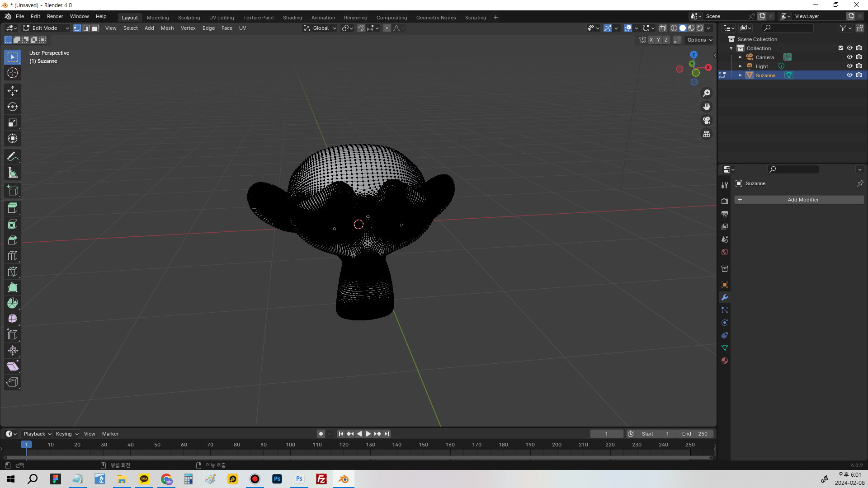Disable Suzanne in renders camera icon

click(x=859, y=75)
